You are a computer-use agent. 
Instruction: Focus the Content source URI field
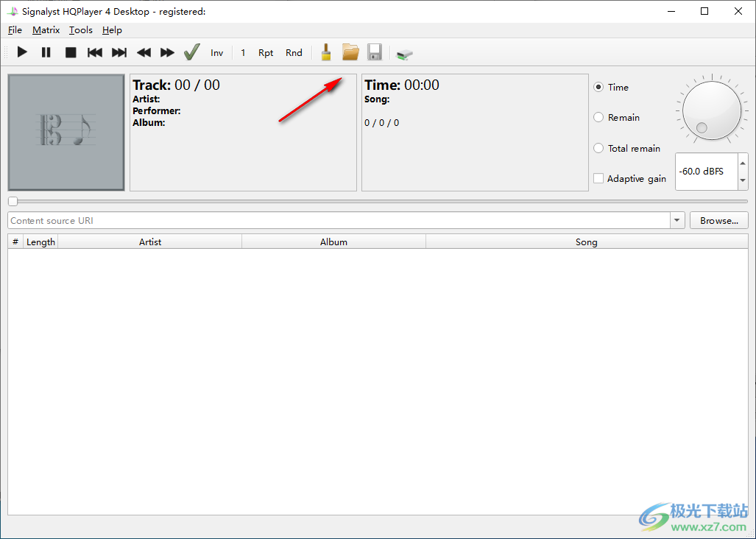coord(339,220)
